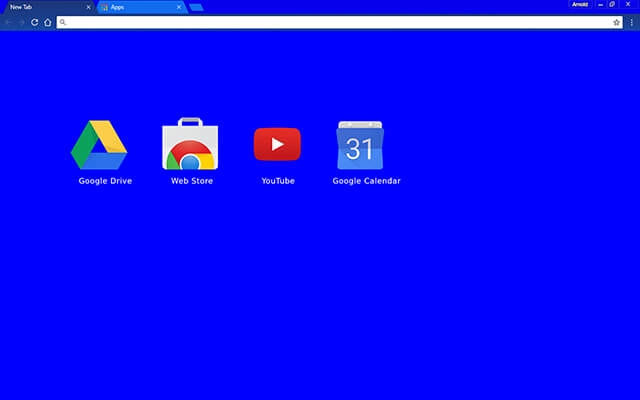Open a new tab with the tab-strip button
640x400 pixels.
tap(196, 7)
